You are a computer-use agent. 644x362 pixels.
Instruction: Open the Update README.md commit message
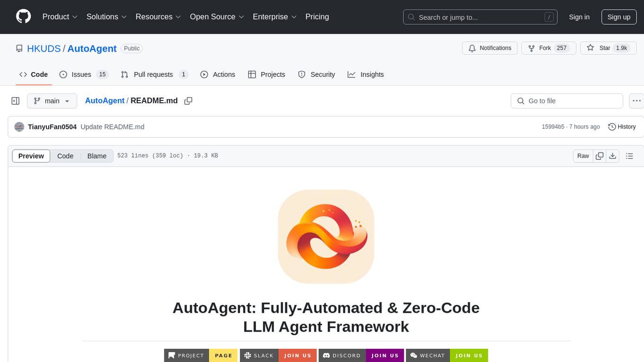(x=112, y=127)
